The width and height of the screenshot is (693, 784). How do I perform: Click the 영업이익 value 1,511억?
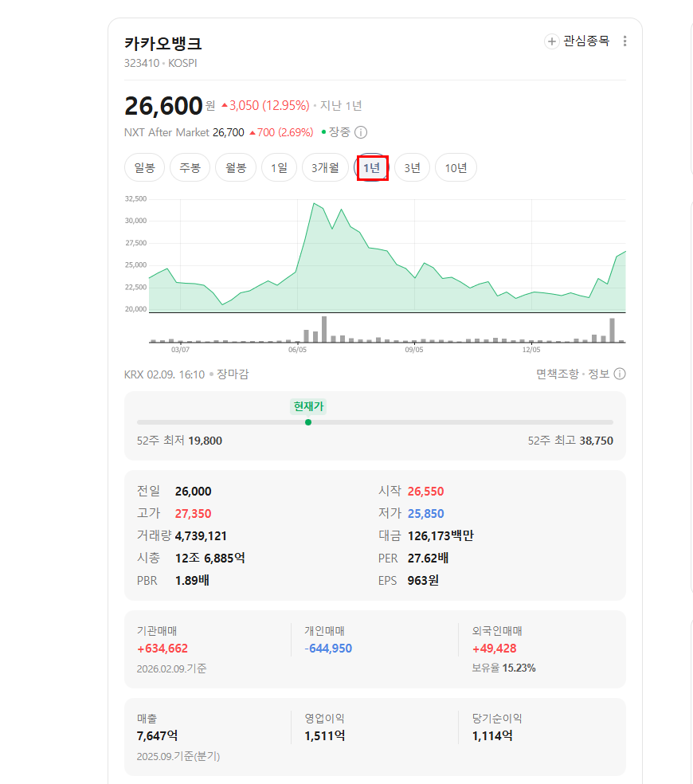[x=324, y=736]
